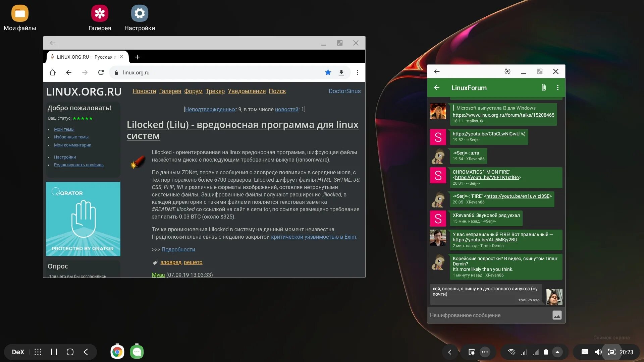Open recent apps from taskbar
The image size is (644, 362).
54,352
